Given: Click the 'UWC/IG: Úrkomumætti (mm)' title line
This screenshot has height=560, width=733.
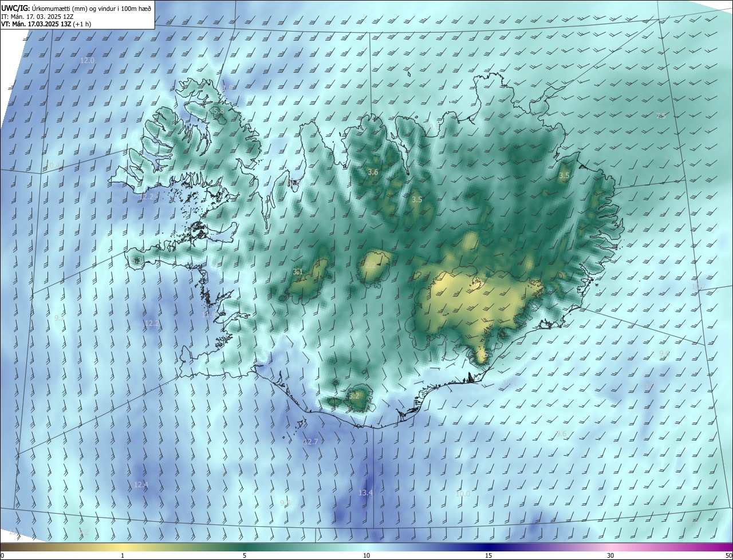Looking at the screenshot, I should coord(76,7).
